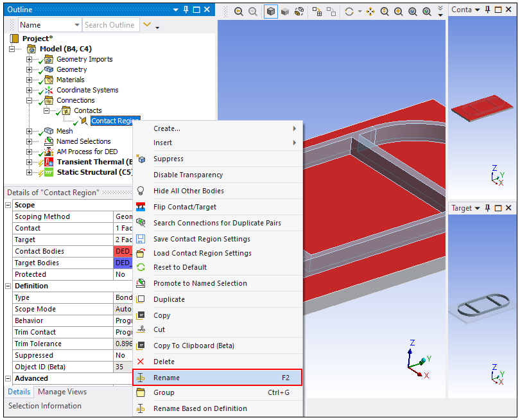This screenshot has height=420, width=520.
Task: Expand the Geometry Imports tree node
Action: pyautogui.click(x=29, y=59)
